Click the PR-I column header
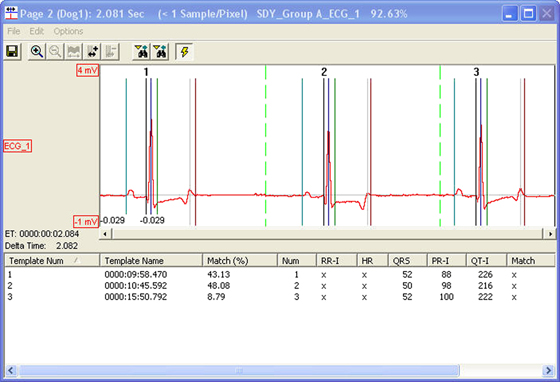 click(446, 261)
